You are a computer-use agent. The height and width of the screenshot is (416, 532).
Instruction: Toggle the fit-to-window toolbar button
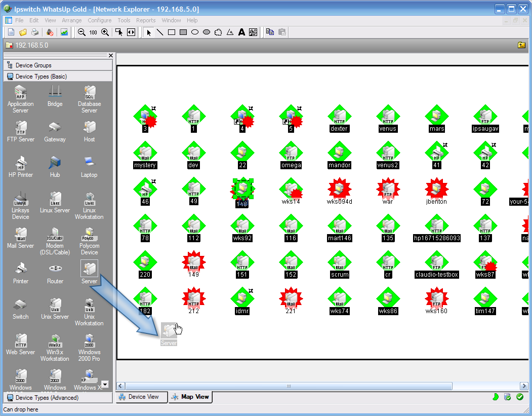click(x=131, y=32)
